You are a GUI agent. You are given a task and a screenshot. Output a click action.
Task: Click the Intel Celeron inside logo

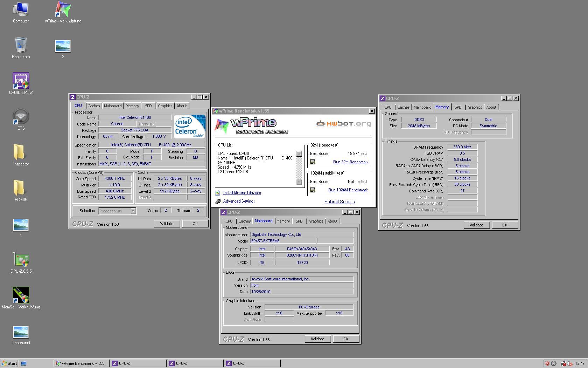click(x=189, y=126)
